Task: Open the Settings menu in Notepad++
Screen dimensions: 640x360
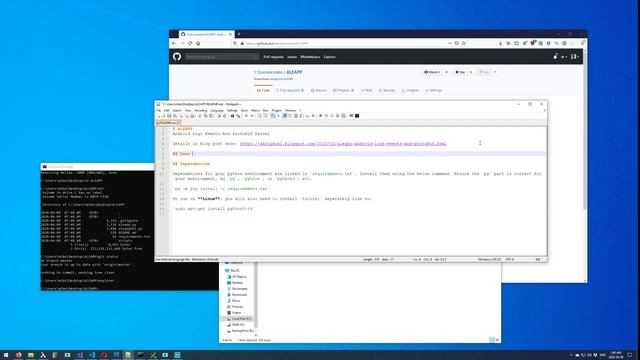Action: [232, 111]
